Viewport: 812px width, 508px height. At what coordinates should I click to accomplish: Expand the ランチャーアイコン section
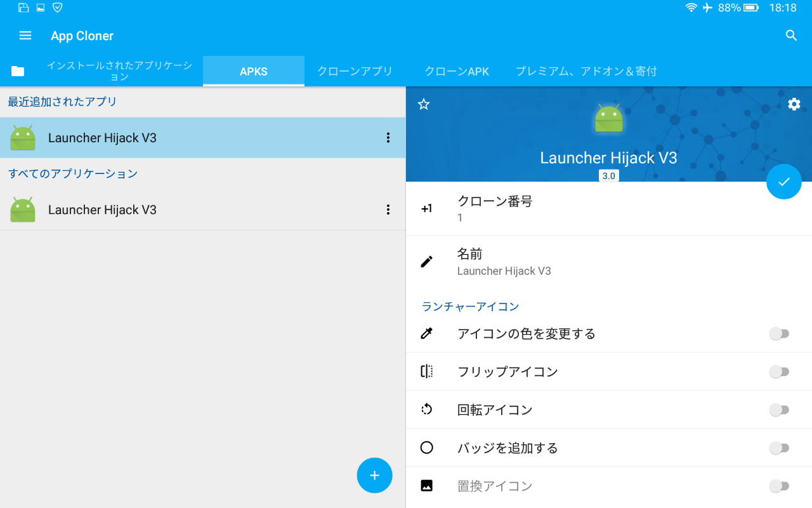tap(470, 306)
